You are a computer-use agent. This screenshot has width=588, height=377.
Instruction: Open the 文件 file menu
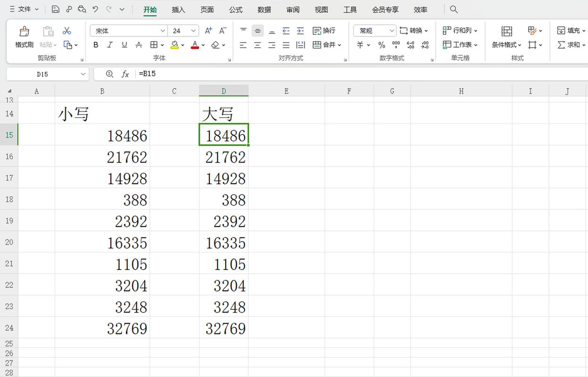pos(24,9)
